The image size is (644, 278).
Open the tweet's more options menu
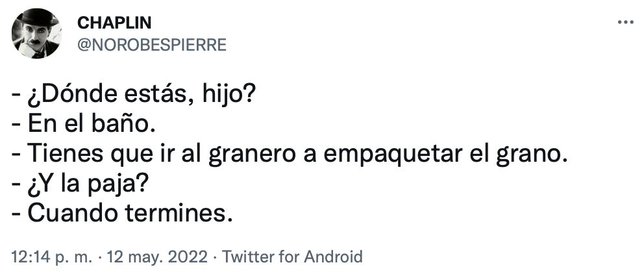coord(624,23)
